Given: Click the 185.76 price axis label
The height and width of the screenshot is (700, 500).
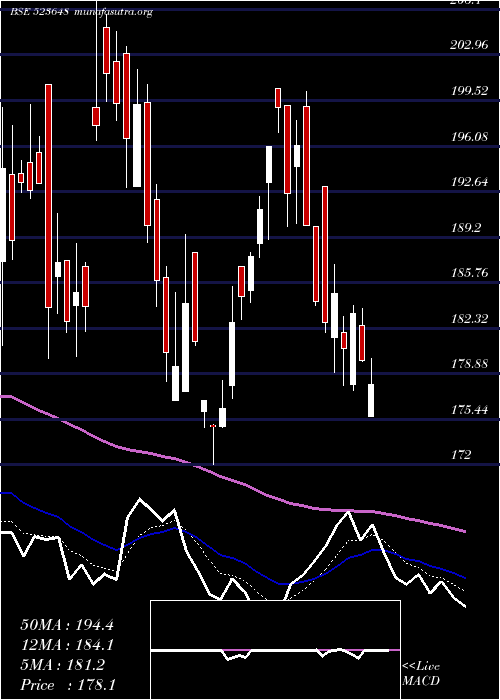Looking at the screenshot, I should pyautogui.click(x=469, y=273).
